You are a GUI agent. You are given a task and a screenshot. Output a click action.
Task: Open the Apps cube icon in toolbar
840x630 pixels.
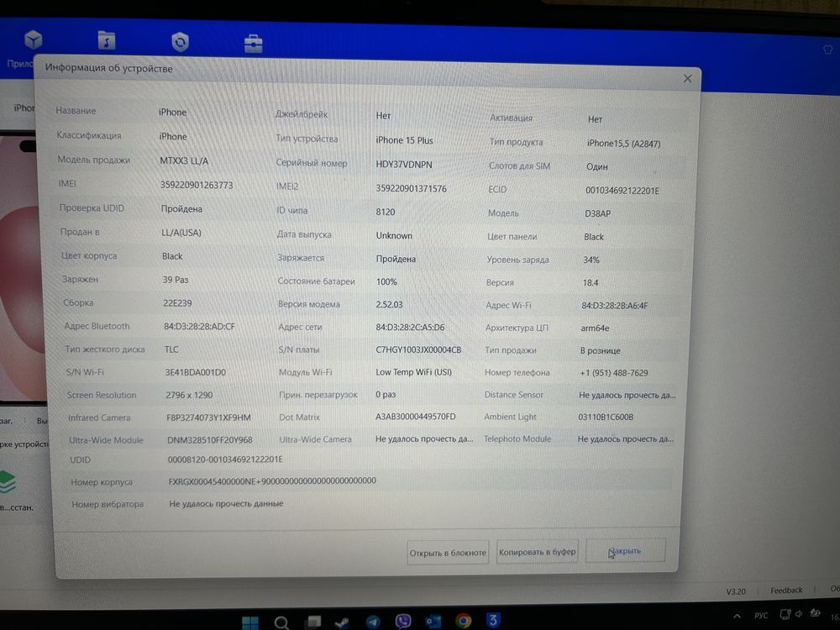34,39
